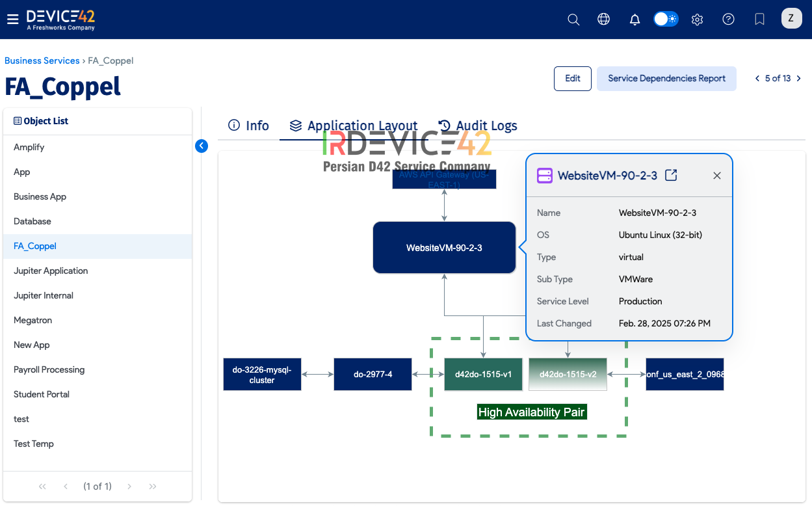Select Jupiter Internal in Object List

[98, 295]
